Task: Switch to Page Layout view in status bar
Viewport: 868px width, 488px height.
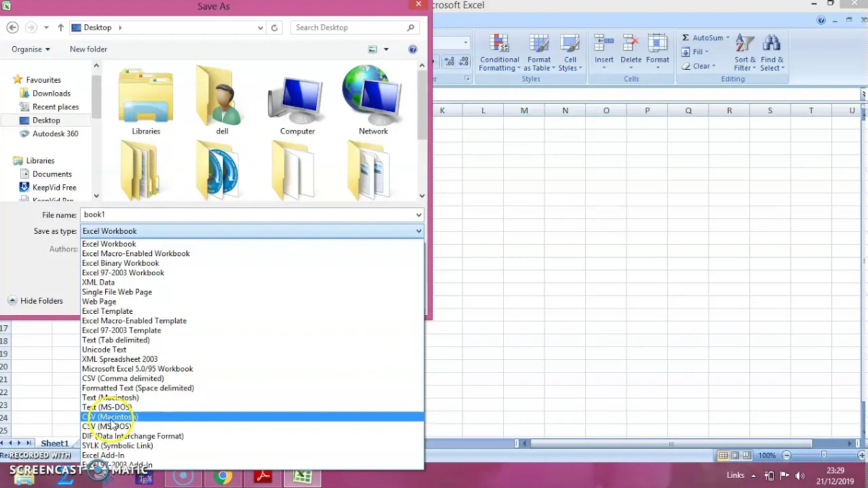Action: 735,455
